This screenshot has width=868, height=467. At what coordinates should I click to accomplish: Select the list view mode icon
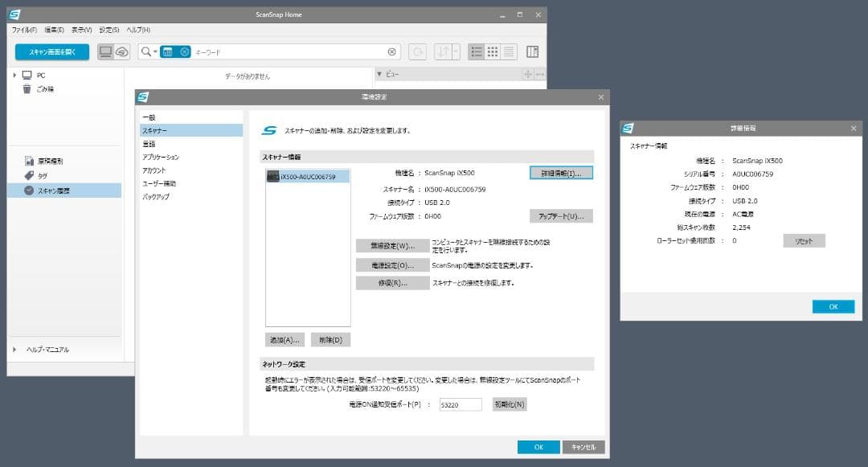[x=477, y=51]
